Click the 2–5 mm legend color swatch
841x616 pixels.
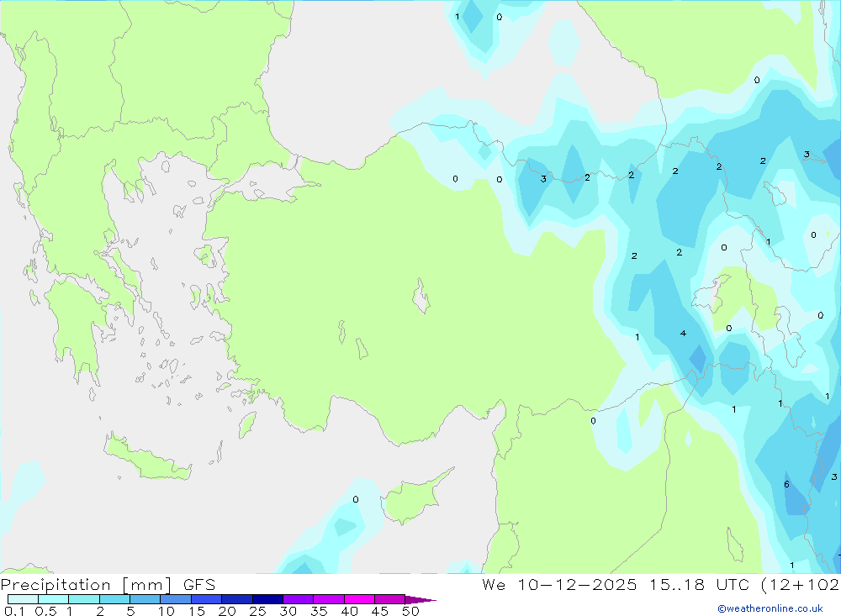click(x=114, y=599)
